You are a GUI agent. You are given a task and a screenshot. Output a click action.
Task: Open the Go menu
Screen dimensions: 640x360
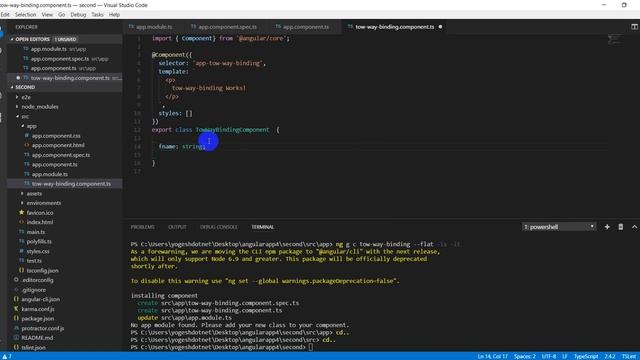click(x=62, y=15)
